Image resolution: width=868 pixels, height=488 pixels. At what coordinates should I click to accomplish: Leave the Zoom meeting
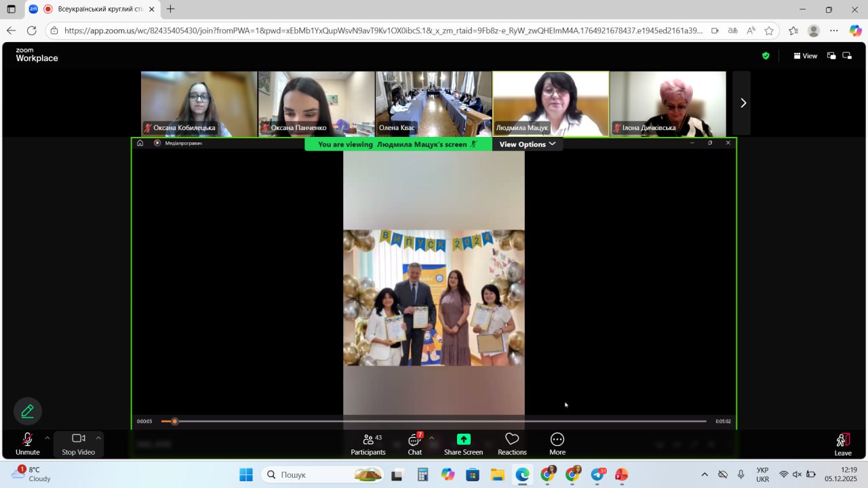[x=843, y=444]
